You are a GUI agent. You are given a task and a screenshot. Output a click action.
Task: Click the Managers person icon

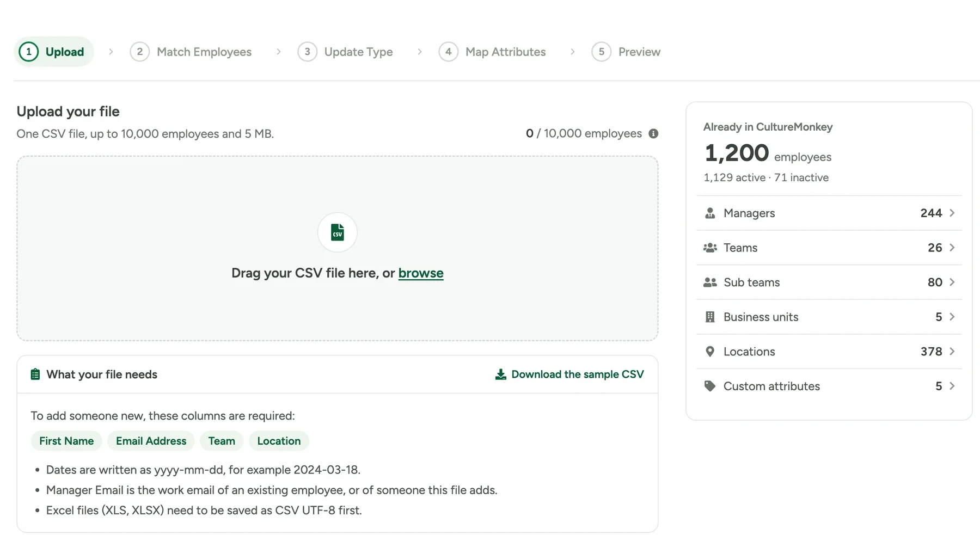pyautogui.click(x=710, y=213)
